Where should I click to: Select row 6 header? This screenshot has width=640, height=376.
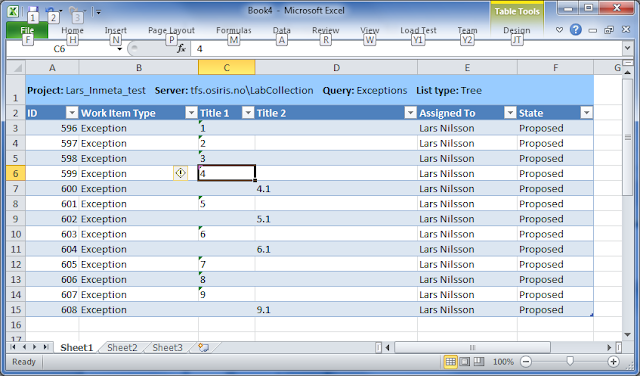(x=16, y=174)
